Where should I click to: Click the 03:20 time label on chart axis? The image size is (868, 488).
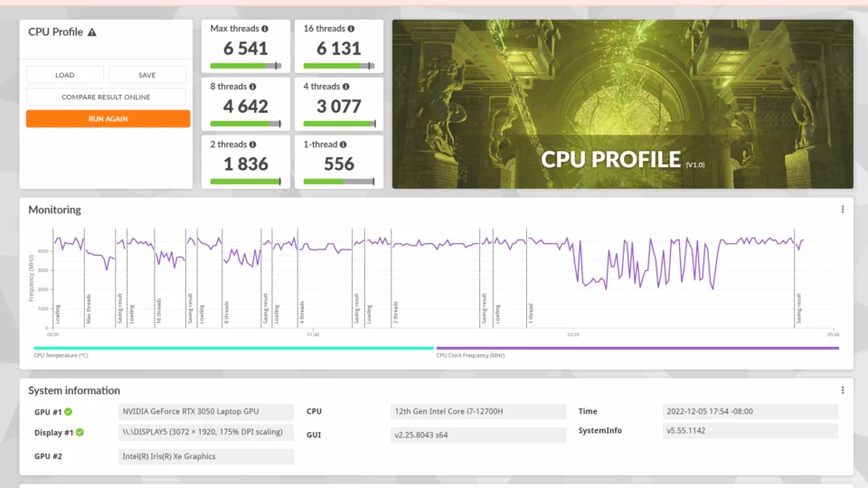point(573,334)
